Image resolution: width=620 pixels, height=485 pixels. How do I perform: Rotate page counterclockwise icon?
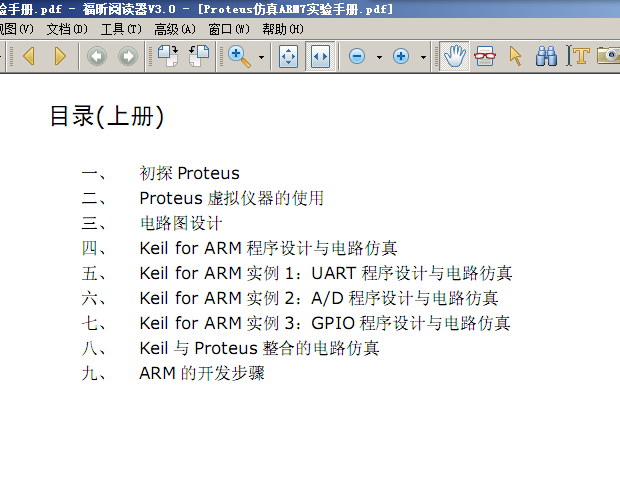coord(199,56)
